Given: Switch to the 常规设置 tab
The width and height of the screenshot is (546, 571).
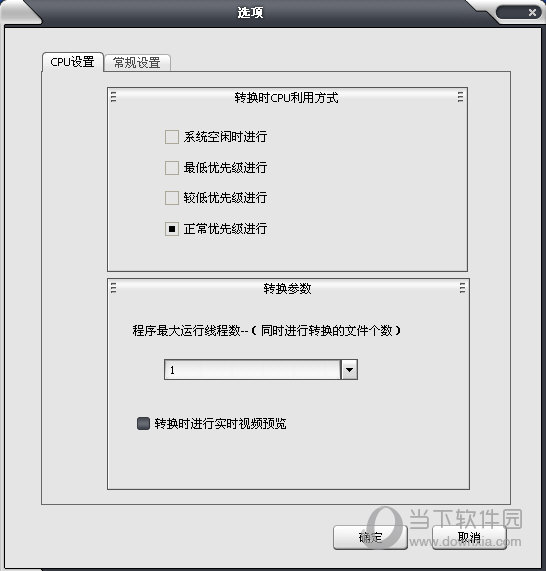Looking at the screenshot, I should click(137, 63).
